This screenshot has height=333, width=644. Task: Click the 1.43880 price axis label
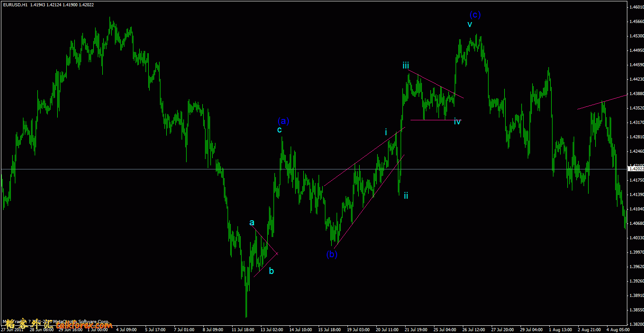[x=636, y=94]
